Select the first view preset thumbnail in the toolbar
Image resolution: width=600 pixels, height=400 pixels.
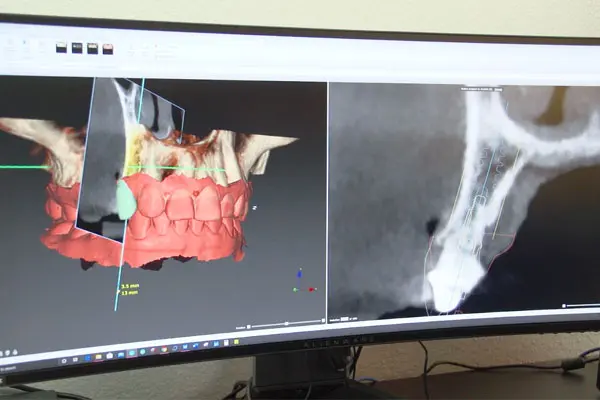[x=61, y=48]
